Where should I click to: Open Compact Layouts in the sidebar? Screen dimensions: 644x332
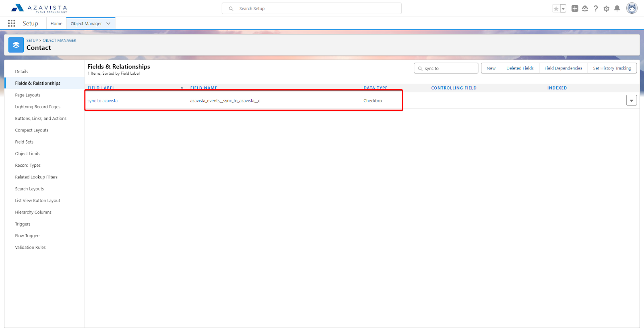[32, 130]
